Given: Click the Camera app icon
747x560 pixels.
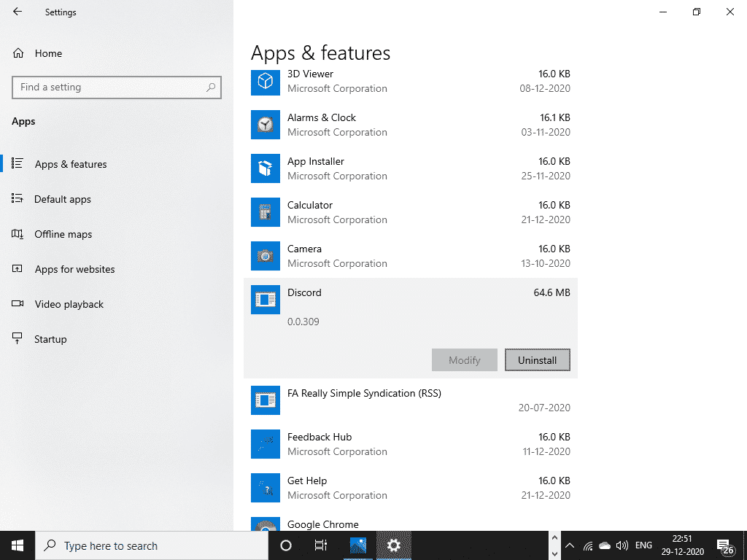Looking at the screenshot, I should pos(265,256).
